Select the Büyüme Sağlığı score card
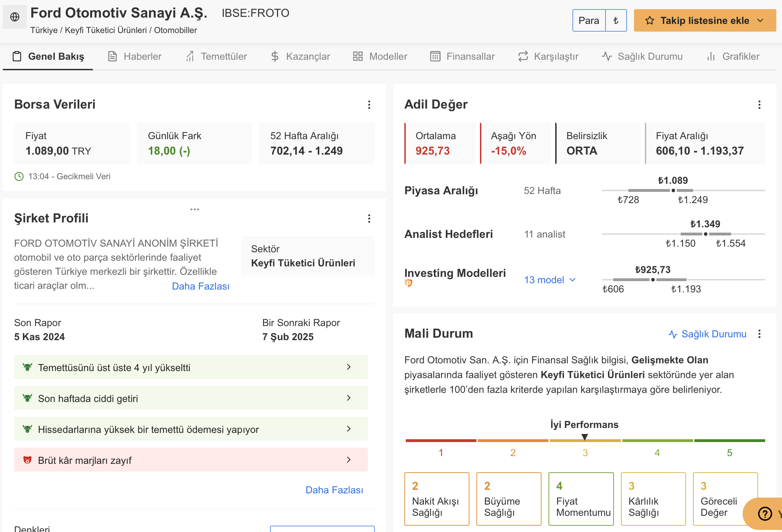 [x=509, y=499]
